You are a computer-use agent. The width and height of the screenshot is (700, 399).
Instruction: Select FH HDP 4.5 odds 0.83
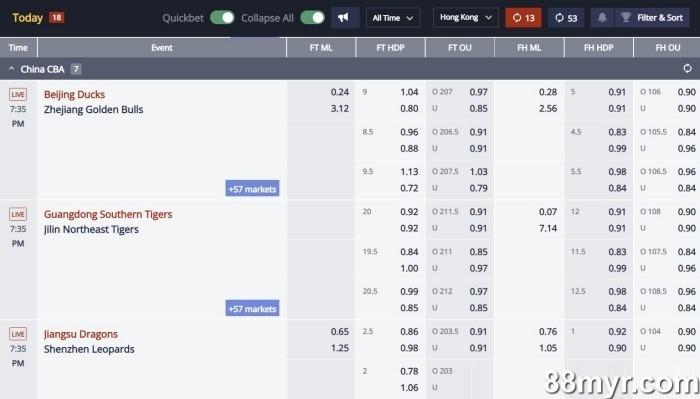point(617,132)
